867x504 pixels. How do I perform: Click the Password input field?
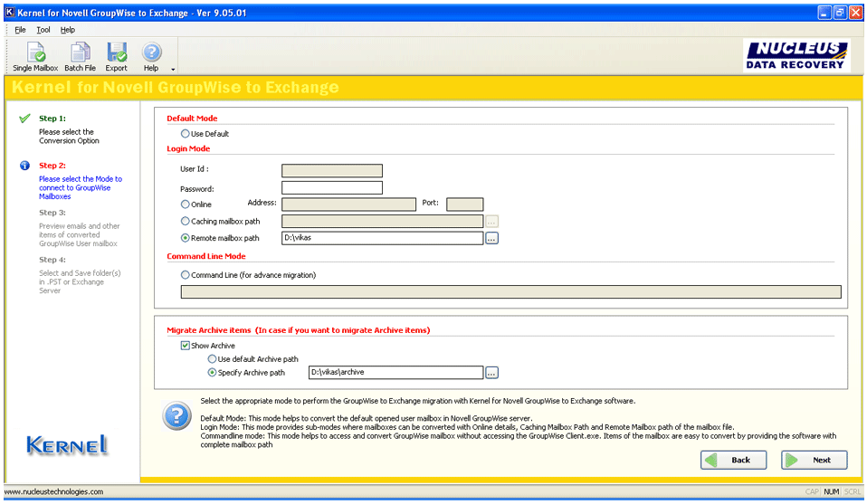coord(332,188)
